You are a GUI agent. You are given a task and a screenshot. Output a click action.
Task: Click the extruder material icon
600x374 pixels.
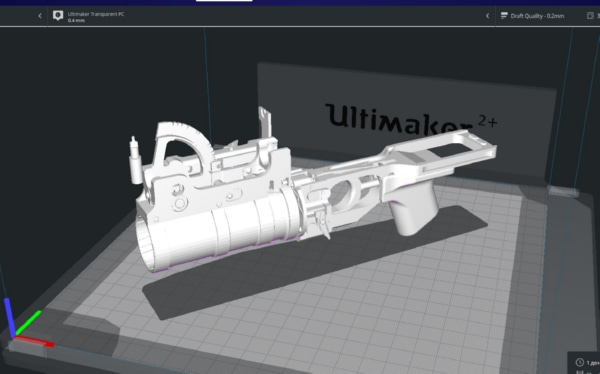pyautogui.click(x=58, y=16)
